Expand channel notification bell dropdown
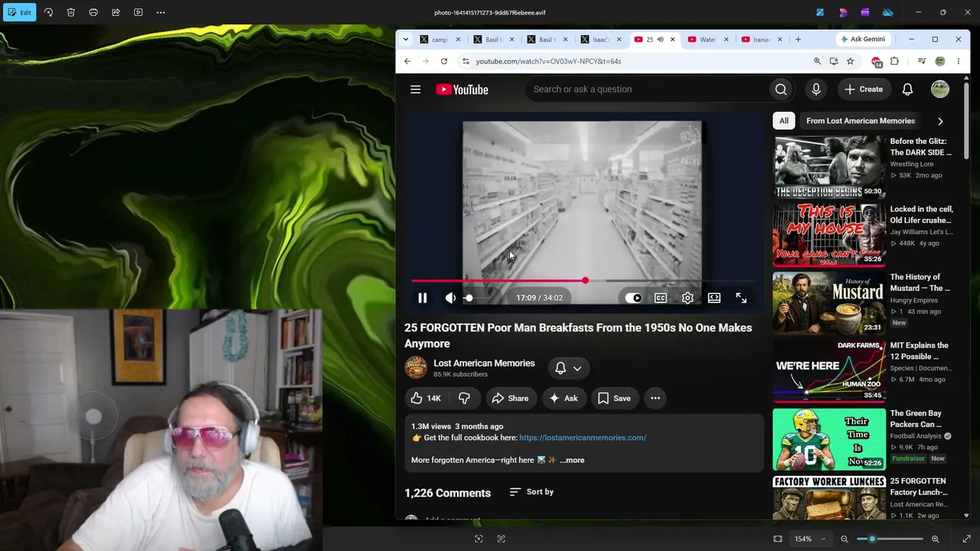This screenshot has width=980, height=551. (569, 368)
